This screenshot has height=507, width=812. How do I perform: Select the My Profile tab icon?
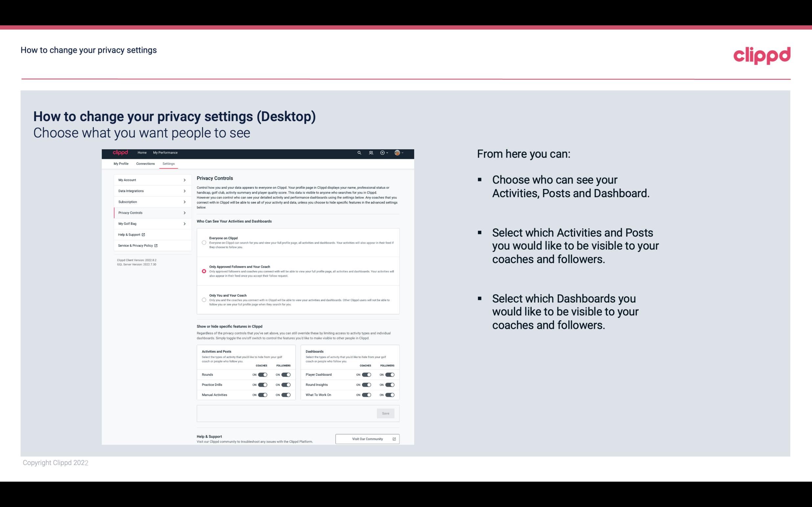[x=121, y=163]
